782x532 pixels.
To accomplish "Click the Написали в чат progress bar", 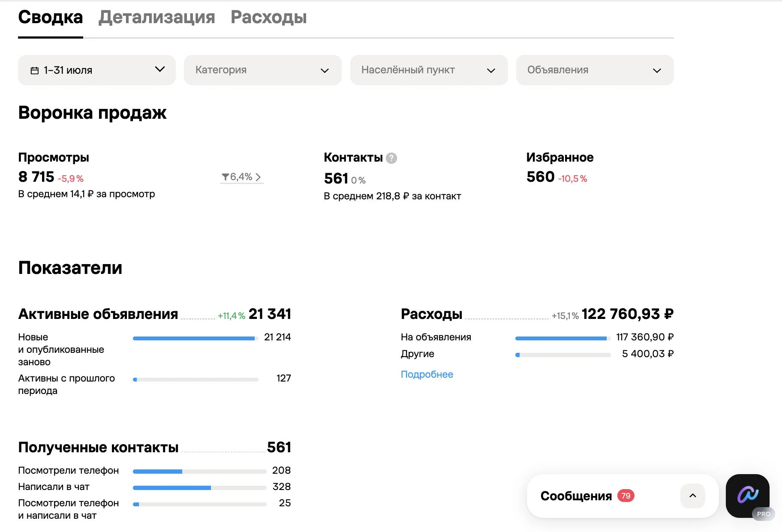I will point(200,488).
